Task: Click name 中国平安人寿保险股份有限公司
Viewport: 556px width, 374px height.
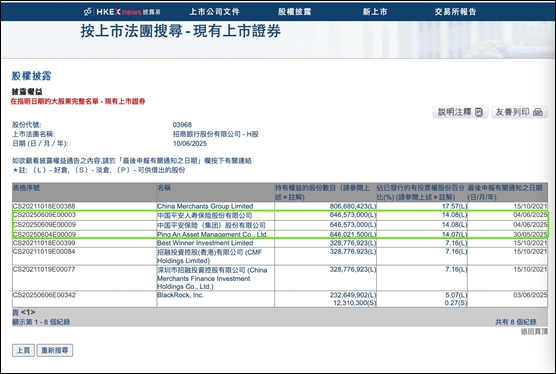Action: (205, 215)
